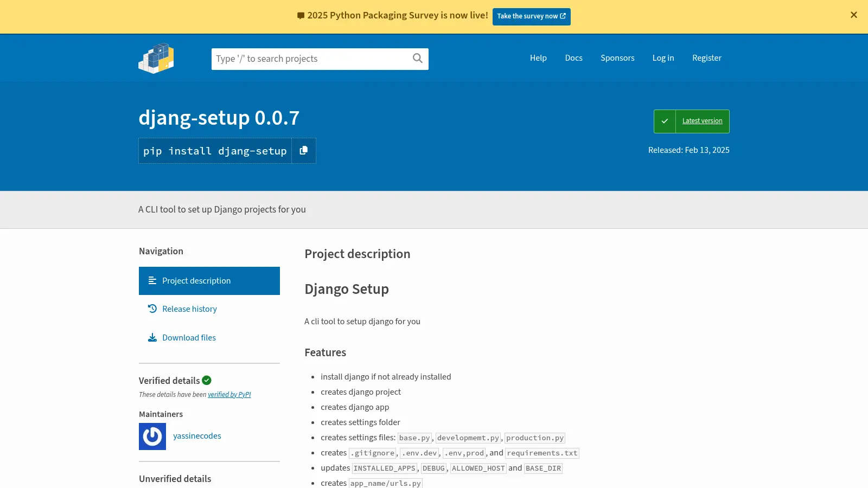Click the app_name/urls.py code label
Viewport: 868px width, 488px height.
[385, 483]
